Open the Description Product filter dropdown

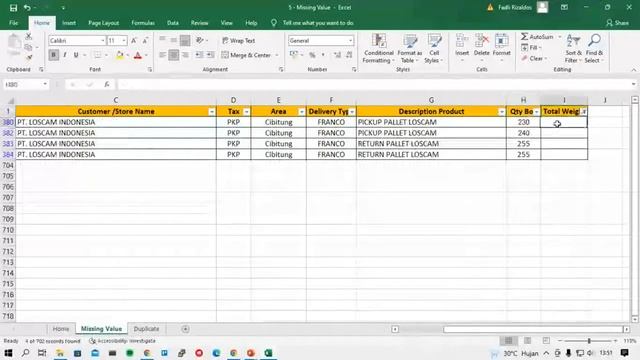coord(501,112)
